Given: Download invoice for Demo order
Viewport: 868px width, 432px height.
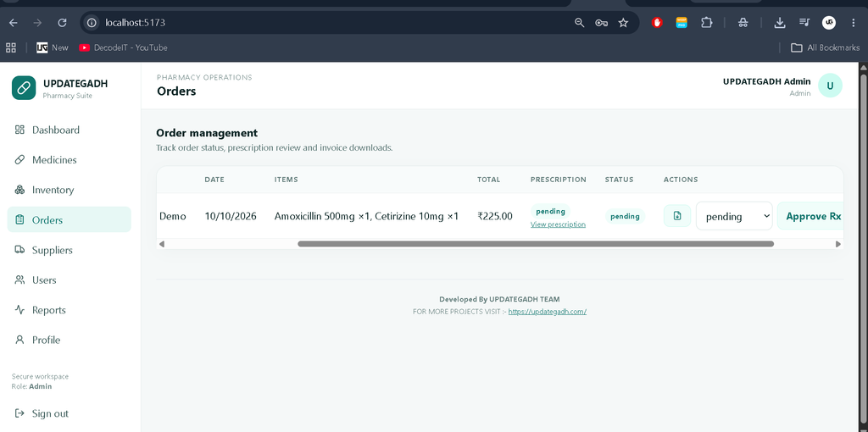Looking at the screenshot, I should tap(677, 216).
